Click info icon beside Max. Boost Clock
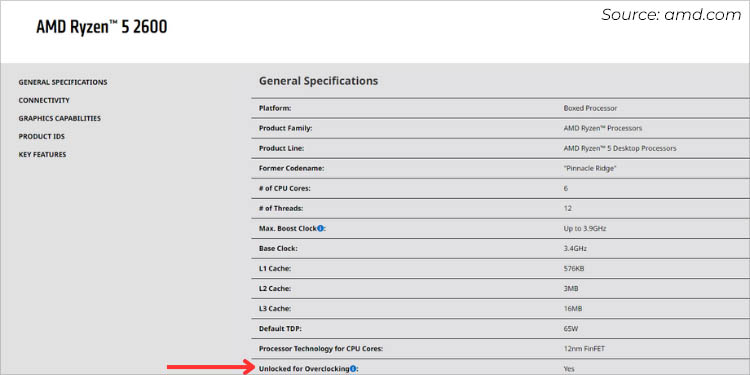The image size is (750, 375). coord(320,229)
